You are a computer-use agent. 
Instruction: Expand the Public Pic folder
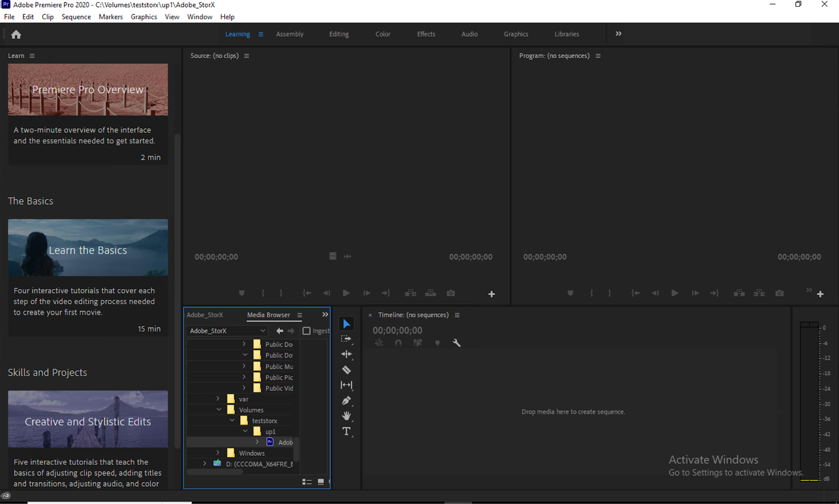pos(244,377)
